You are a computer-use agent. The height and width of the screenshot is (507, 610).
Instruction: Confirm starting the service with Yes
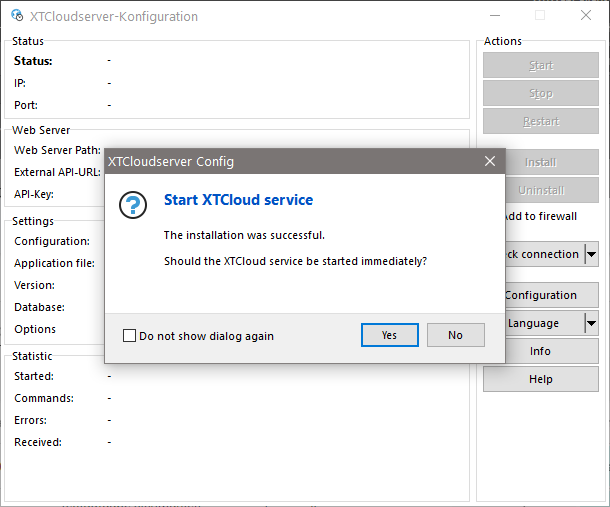[389, 335]
